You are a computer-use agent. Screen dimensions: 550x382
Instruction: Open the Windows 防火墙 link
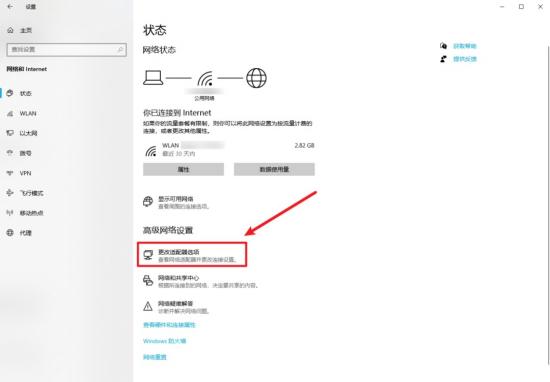pyautogui.click(x=165, y=341)
